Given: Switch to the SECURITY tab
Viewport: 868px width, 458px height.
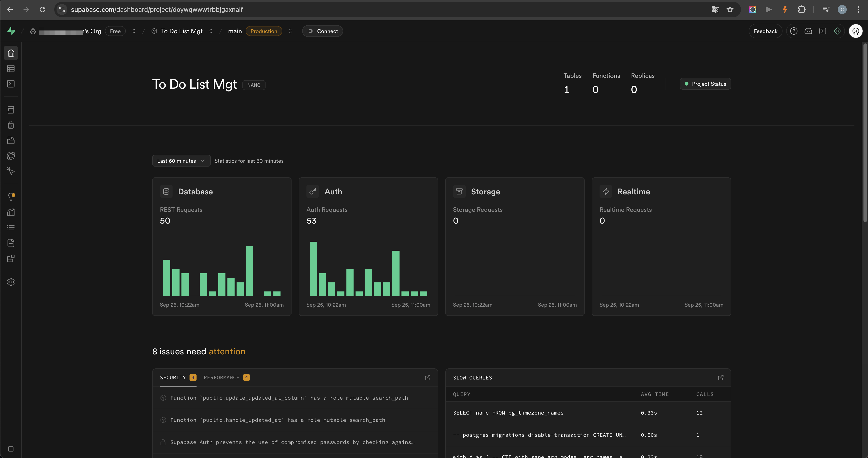Looking at the screenshot, I should pos(178,378).
